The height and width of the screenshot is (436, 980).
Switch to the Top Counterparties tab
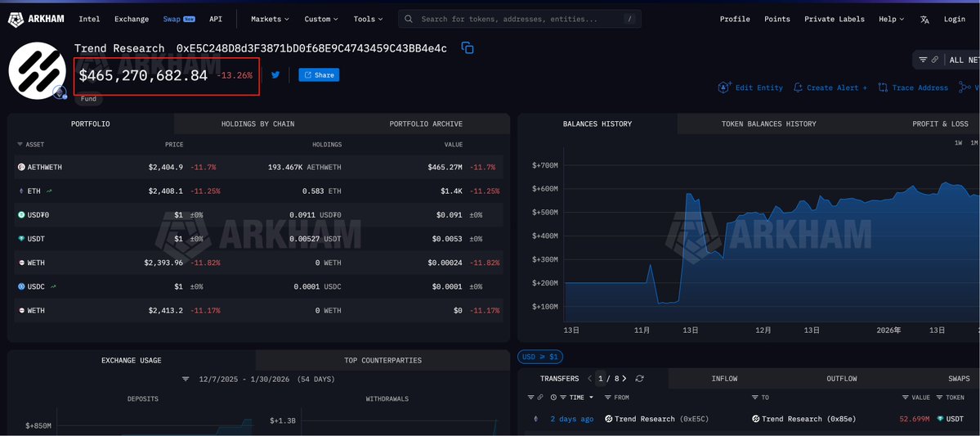[x=383, y=360]
